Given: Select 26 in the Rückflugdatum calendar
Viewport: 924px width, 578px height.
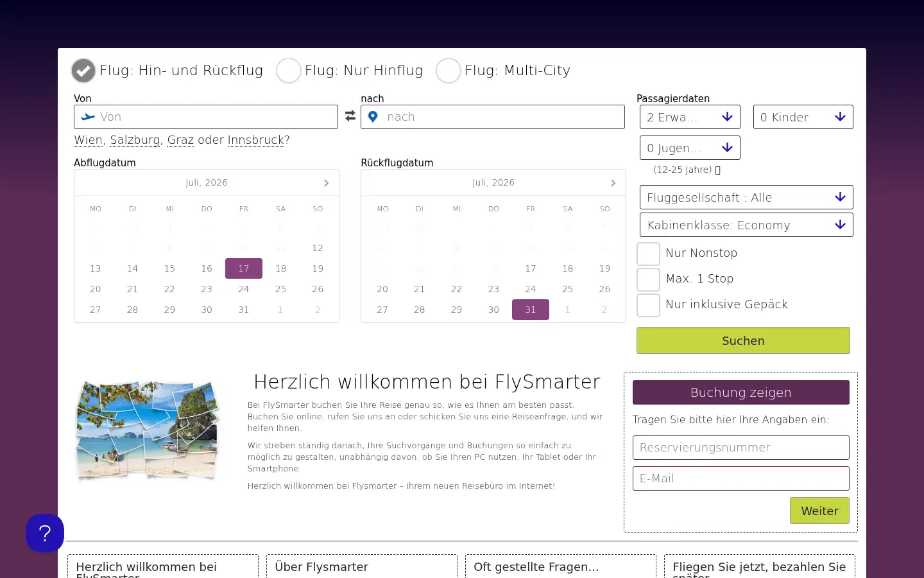Looking at the screenshot, I should click(604, 289).
